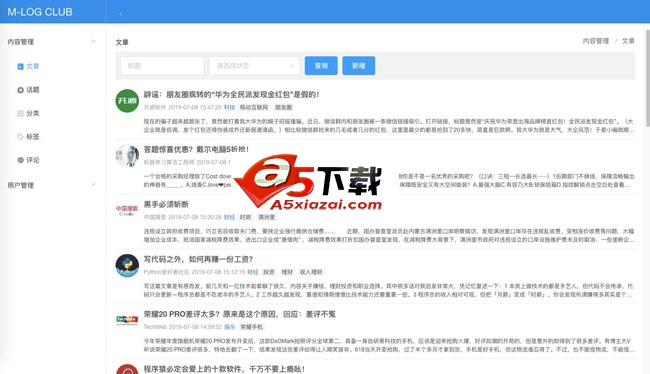Click the 娱乐 category on 荣耀20 article
650x374 pixels.
pos(230,327)
